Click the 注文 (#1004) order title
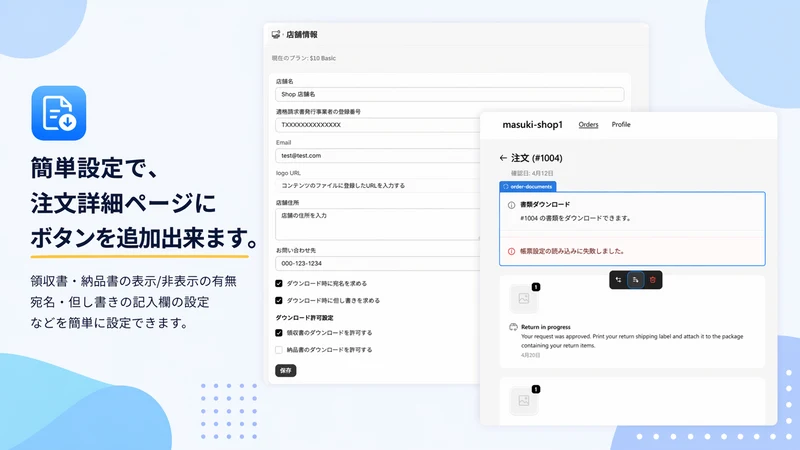This screenshot has height=450, width=800. point(537,158)
